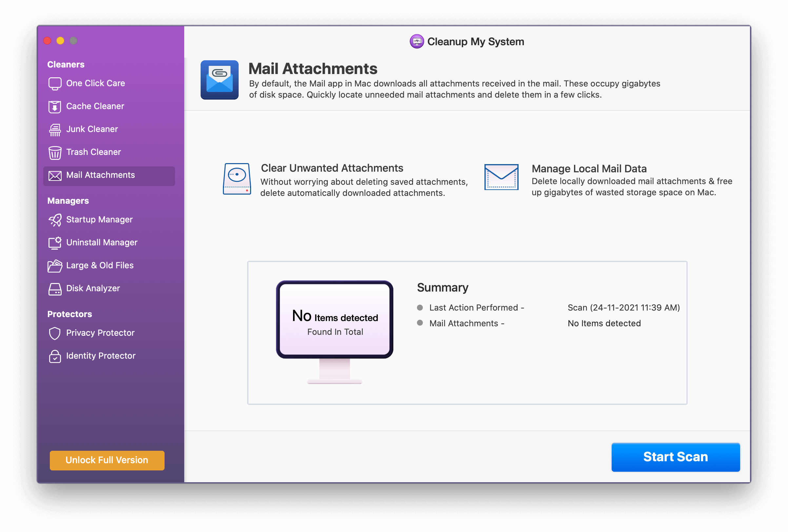Screen dimensions: 788x532
Task: Select One Click Care cleaner
Action: pyautogui.click(x=95, y=83)
